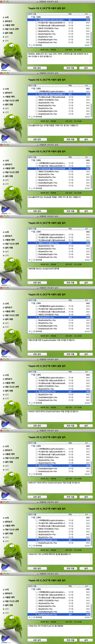Uncheck the checked UseAtiROM option
Viewport: 95px width, 644px height.
(x=37, y=94)
